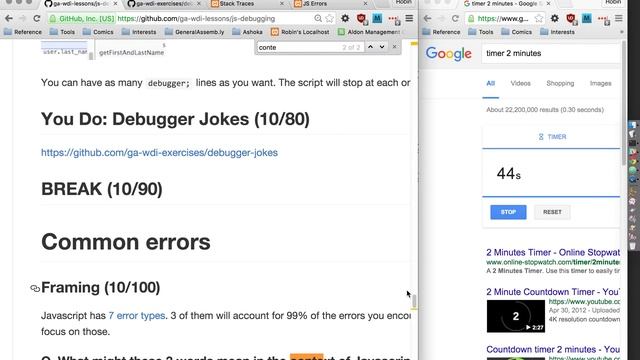Open the red shield extension in Google timer window

pos(571,19)
